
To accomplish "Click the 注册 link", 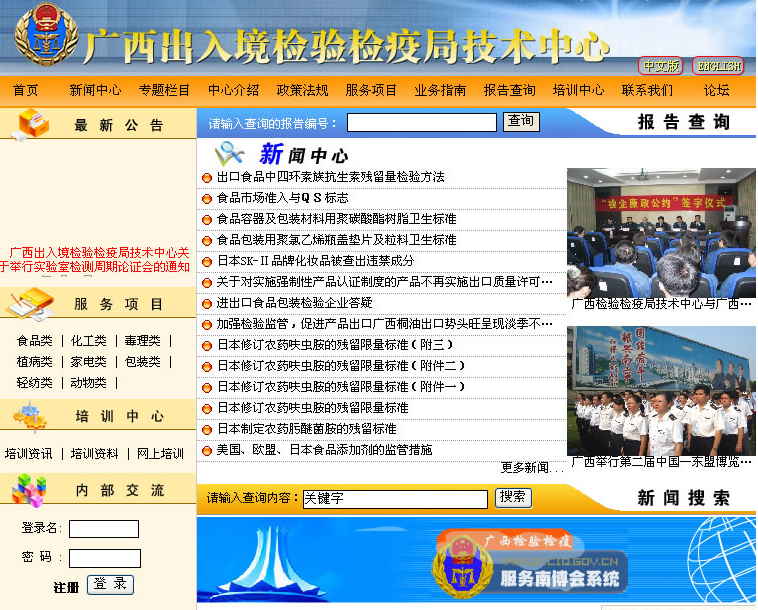I will pos(66,588).
